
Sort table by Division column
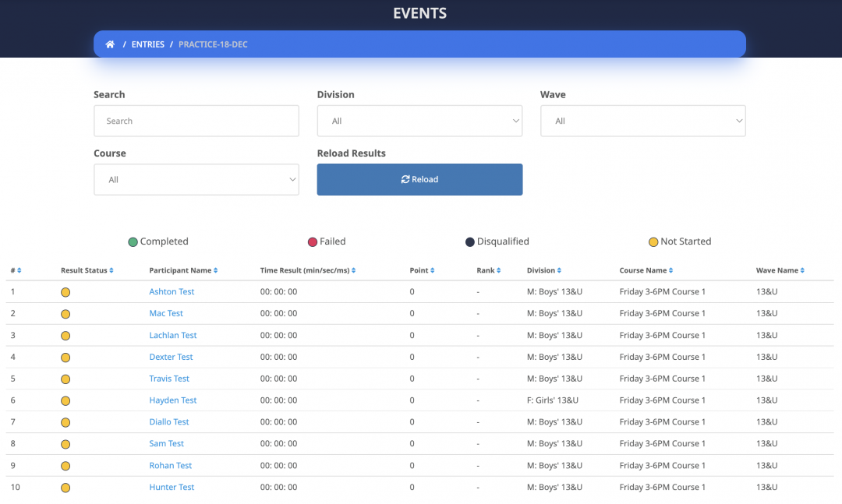559,270
